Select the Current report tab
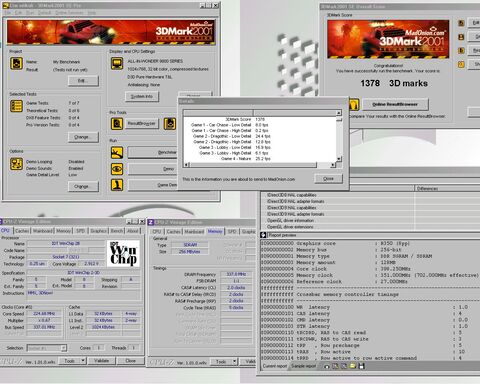This screenshot has width=480, height=384. click(x=275, y=366)
